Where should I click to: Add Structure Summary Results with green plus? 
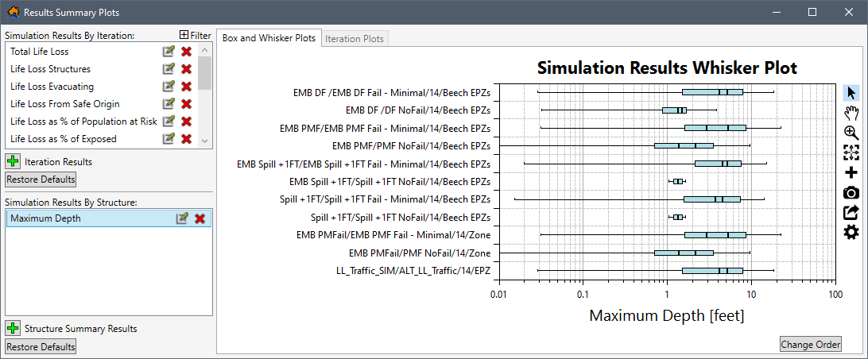(13, 329)
